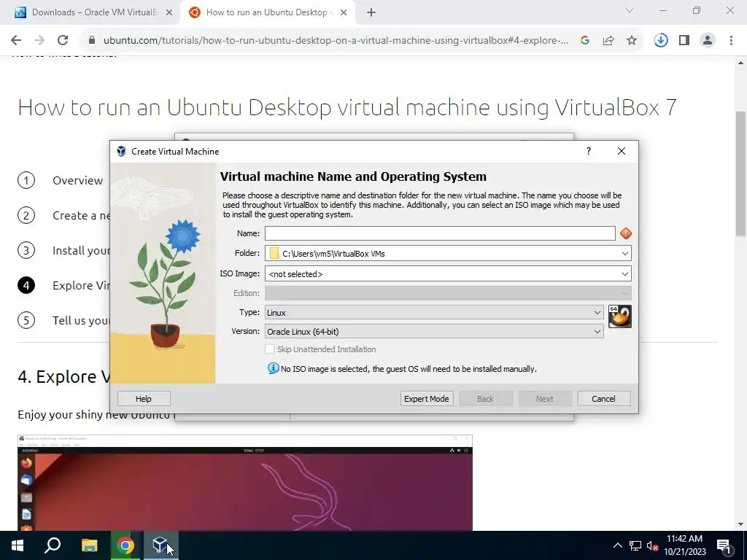Switch to Chrome from taskbar

point(125,545)
